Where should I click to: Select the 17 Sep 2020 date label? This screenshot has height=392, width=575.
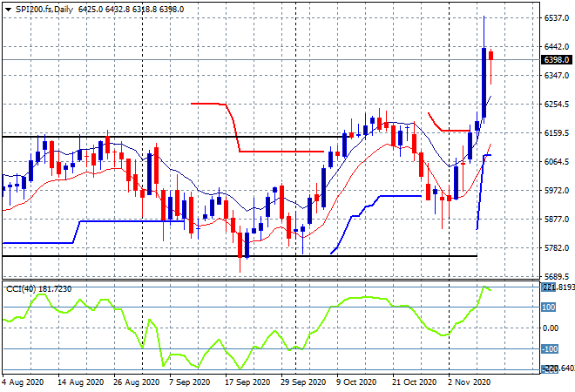tap(247, 382)
